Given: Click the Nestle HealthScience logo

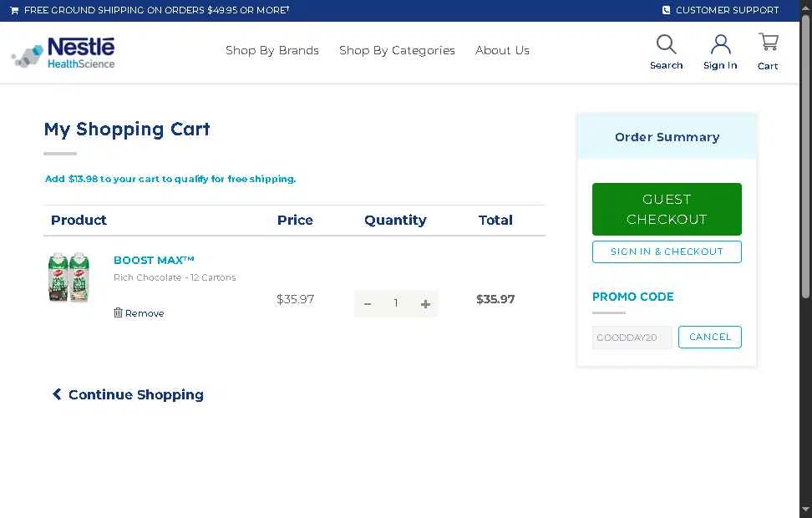Looking at the screenshot, I should coord(63,53).
